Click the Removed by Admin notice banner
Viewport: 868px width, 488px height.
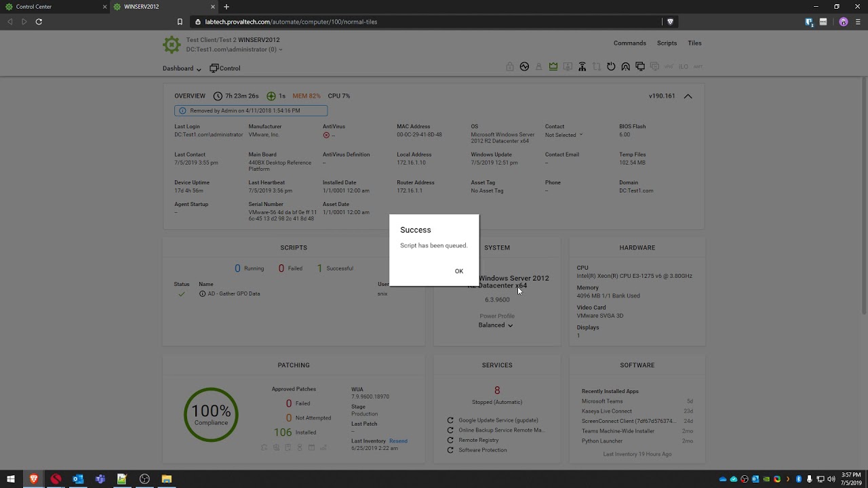click(251, 110)
